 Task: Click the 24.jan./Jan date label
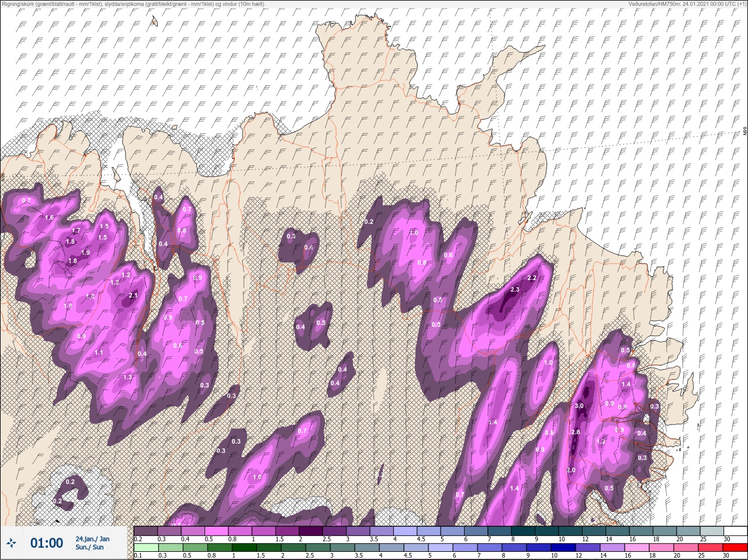click(x=92, y=538)
